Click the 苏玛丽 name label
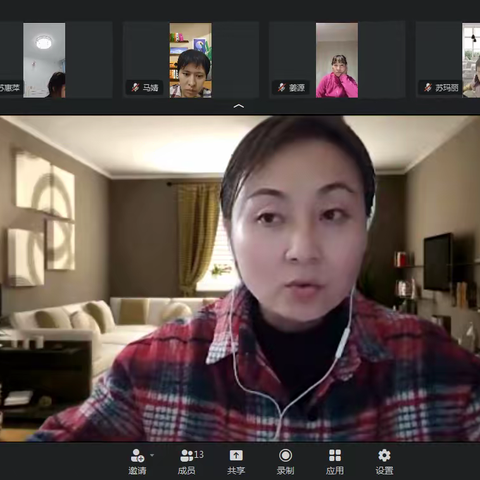This screenshot has width=480, height=480. 447,88
